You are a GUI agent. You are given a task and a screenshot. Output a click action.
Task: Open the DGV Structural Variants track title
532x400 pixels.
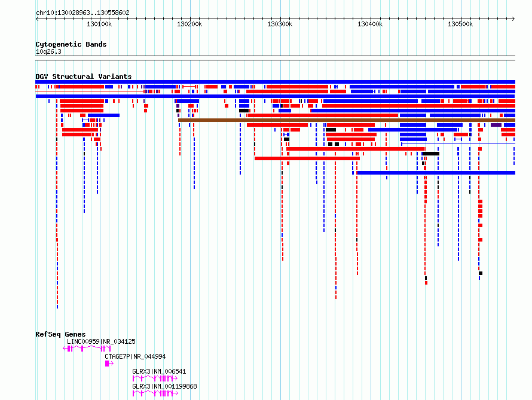coord(84,77)
